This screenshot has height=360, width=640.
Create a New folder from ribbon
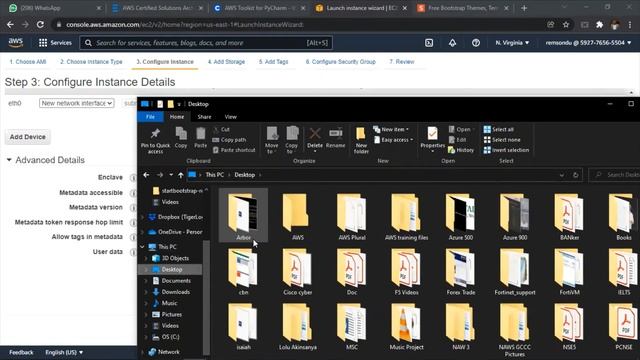(x=361, y=140)
